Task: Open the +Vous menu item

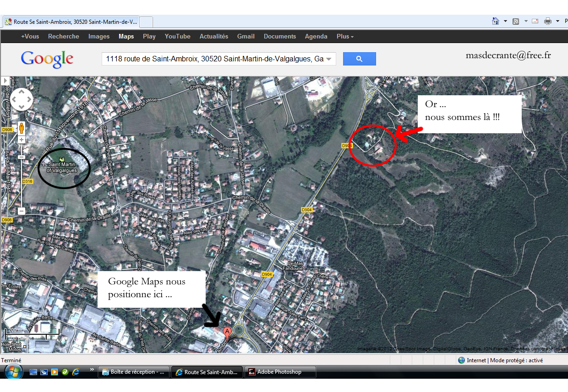Action: (x=30, y=37)
